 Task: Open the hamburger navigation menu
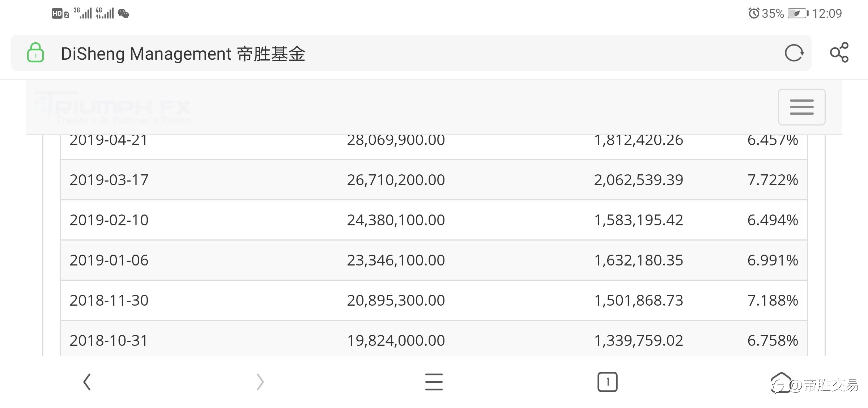click(801, 107)
